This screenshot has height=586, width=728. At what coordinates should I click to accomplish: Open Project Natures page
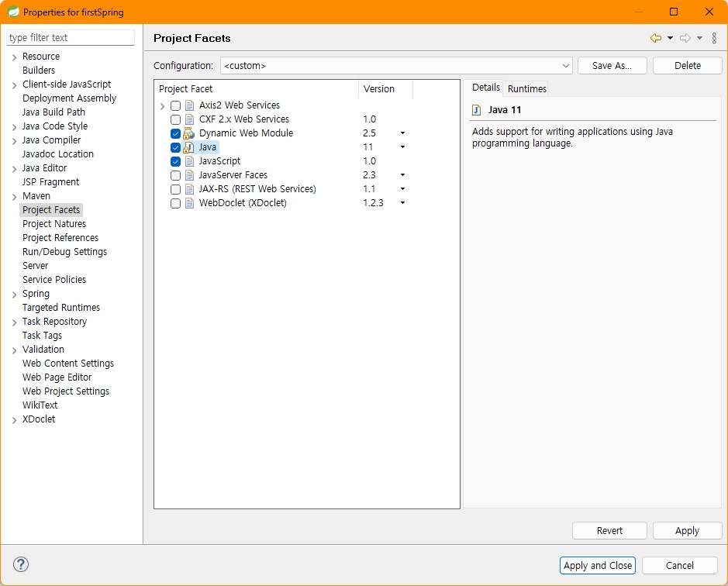point(53,224)
